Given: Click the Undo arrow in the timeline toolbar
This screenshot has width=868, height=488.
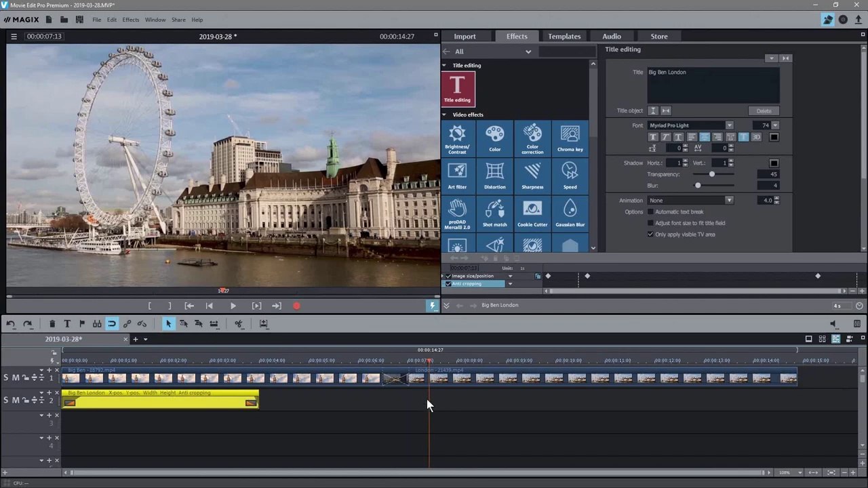Looking at the screenshot, I should coord(11,324).
